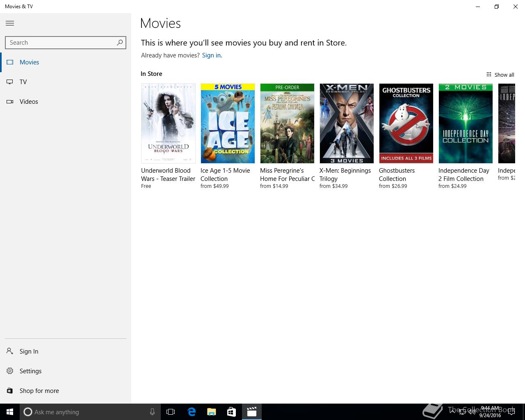Click the Shop for more bag icon

[x=10, y=390]
